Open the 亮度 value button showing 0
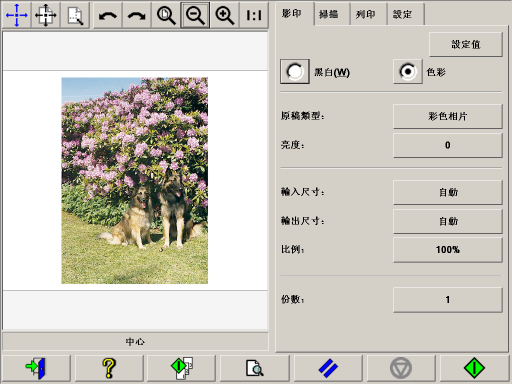This screenshot has width=512, height=384. click(x=448, y=145)
